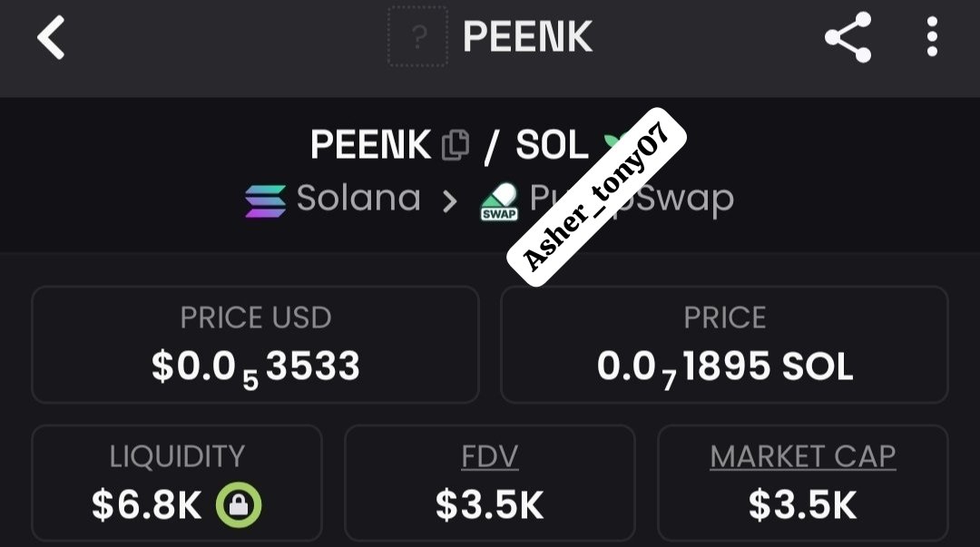Copy the PEENK token address icon
The width and height of the screenshot is (980, 547).
click(456, 145)
